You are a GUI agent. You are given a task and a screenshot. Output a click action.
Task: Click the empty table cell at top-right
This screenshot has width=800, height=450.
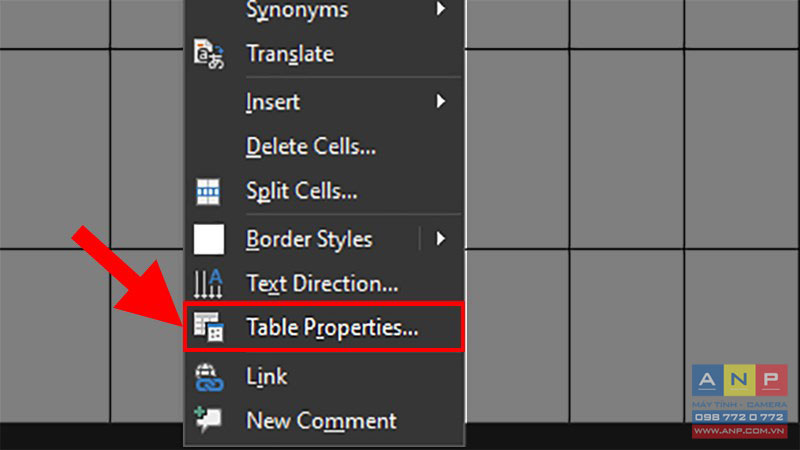click(x=742, y=23)
